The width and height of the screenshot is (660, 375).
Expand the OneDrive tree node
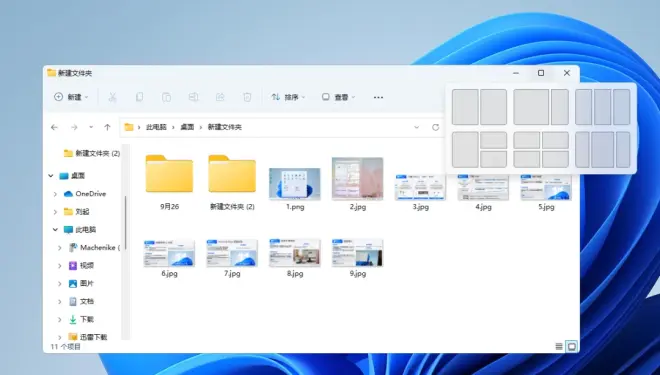[55, 194]
